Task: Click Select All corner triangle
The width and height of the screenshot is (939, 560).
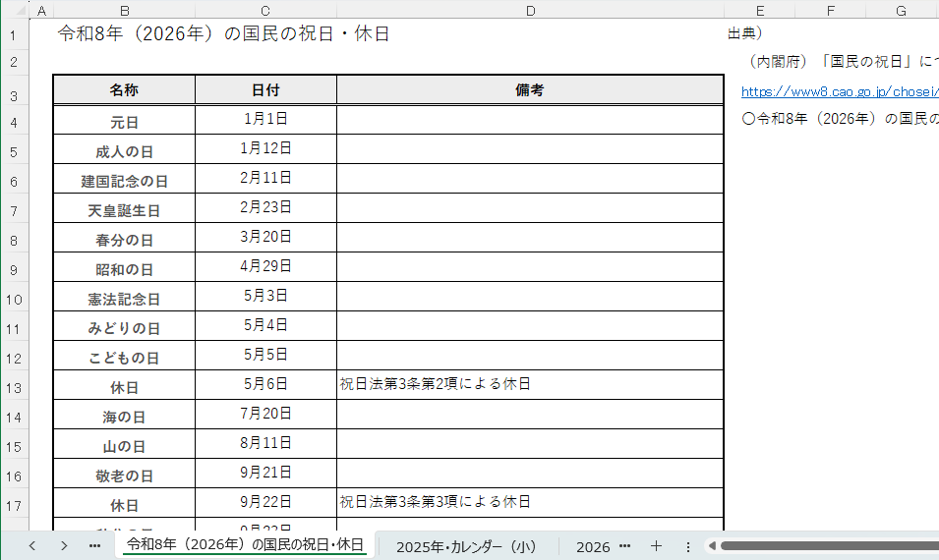Action: coord(15,11)
